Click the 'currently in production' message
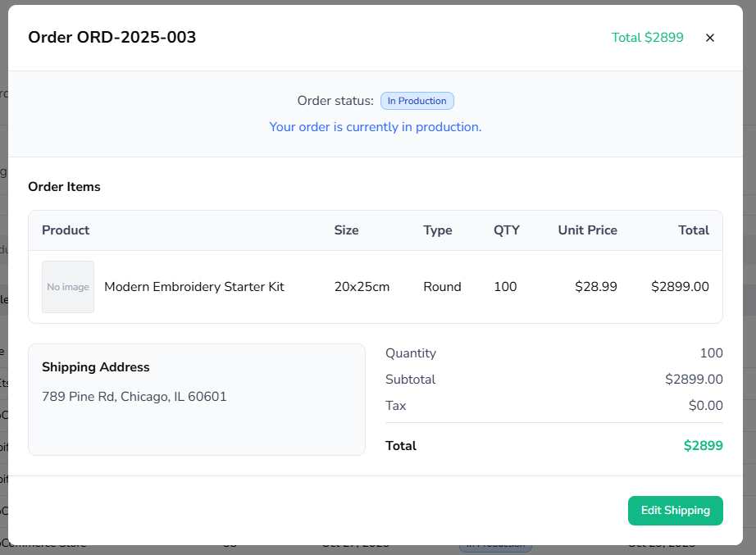 click(x=375, y=127)
